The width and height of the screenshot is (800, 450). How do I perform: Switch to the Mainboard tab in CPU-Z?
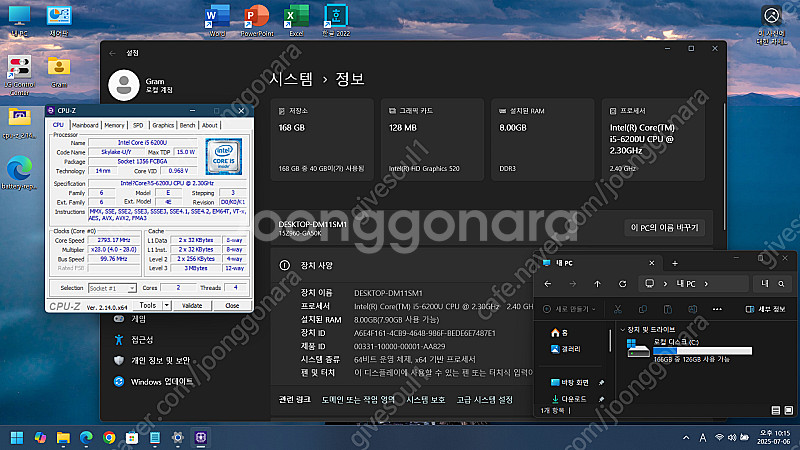pos(85,126)
